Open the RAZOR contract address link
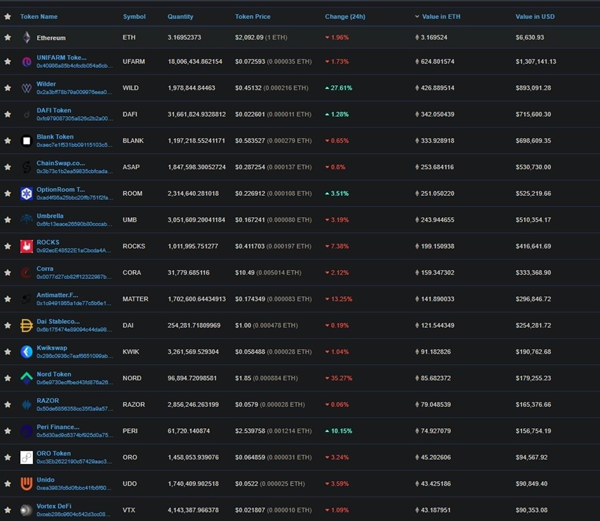 75,409
